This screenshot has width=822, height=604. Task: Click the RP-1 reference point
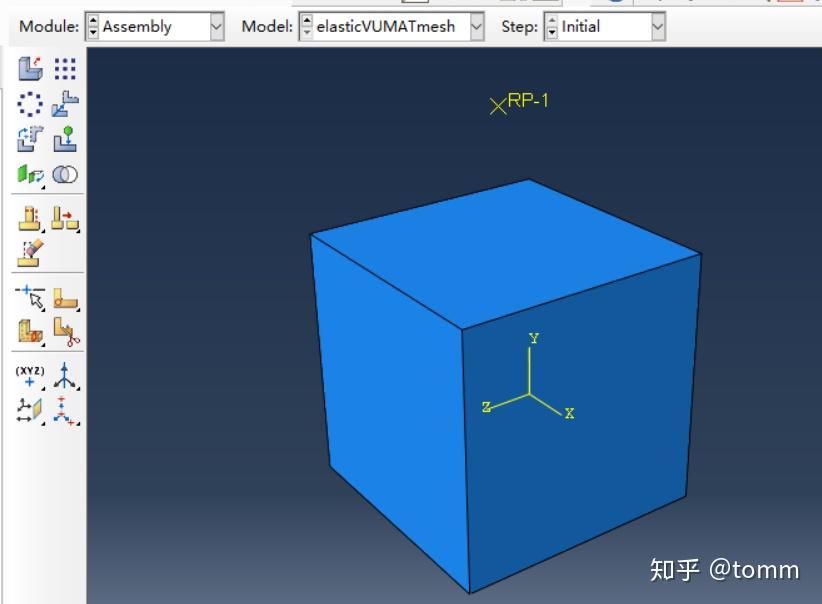click(x=495, y=103)
